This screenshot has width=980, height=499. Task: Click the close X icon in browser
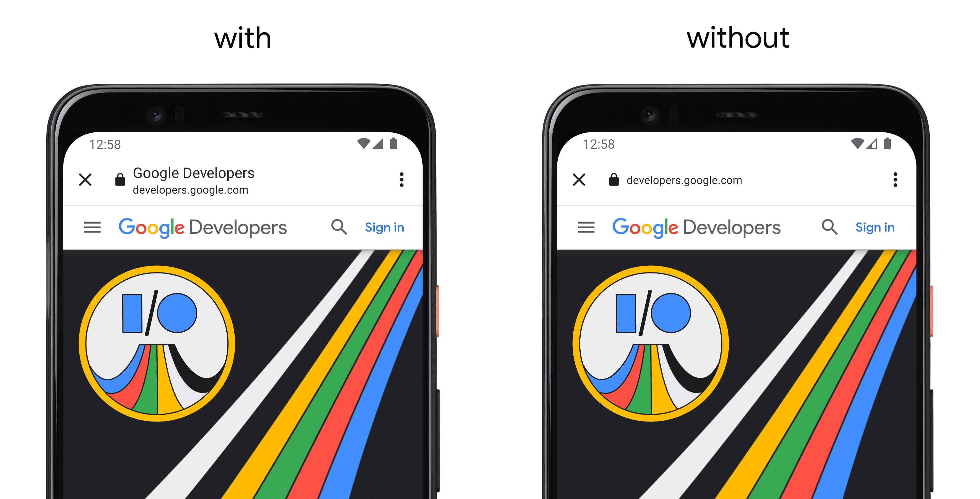[x=85, y=181]
